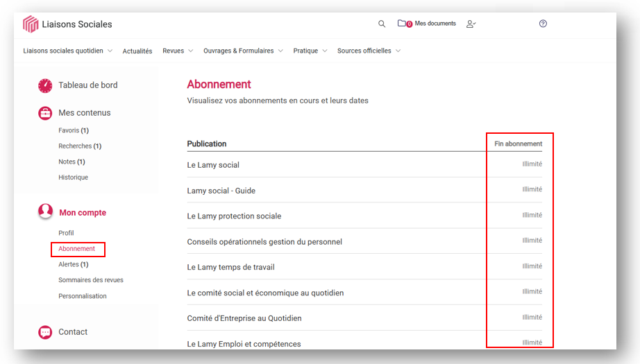Screen dimensions: 640x364
Task: Open Alertes (1) in sidebar
Action: pos(73,265)
